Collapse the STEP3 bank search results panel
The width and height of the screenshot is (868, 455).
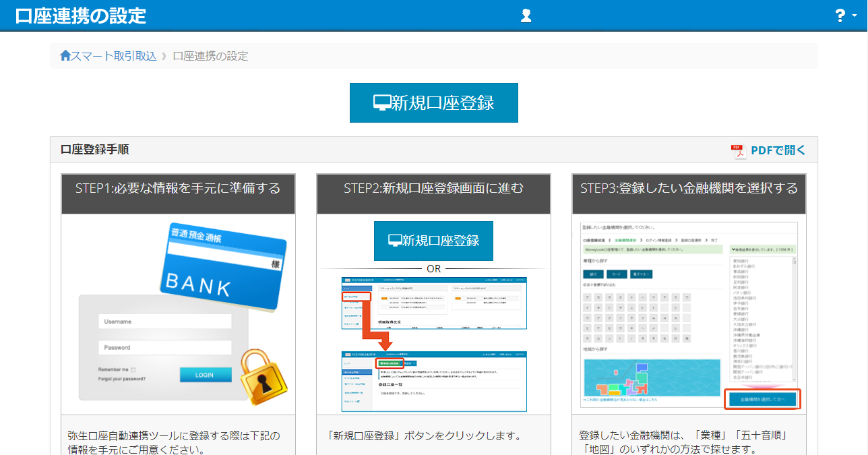click(762, 249)
